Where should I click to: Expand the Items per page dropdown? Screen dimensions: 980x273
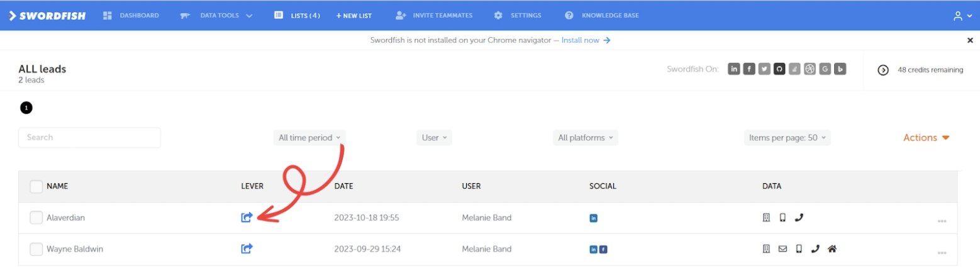[787, 138]
